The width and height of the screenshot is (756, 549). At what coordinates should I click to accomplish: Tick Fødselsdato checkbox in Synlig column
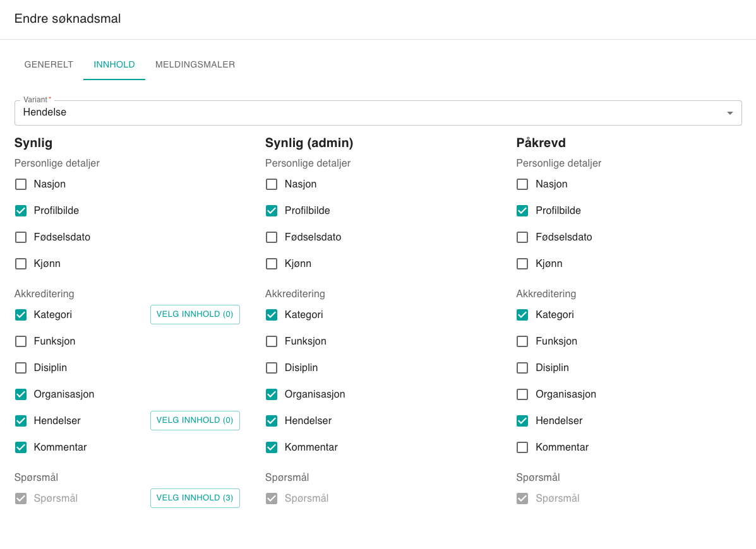point(21,237)
